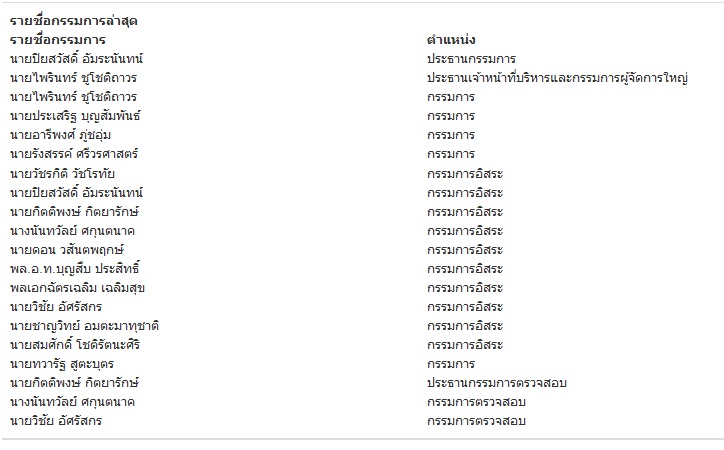Viewport: 724px width, 450px height.
Task: Select the name นายชาญวิทย์ อมตะมาทุชาติ
Action: (x=84, y=326)
